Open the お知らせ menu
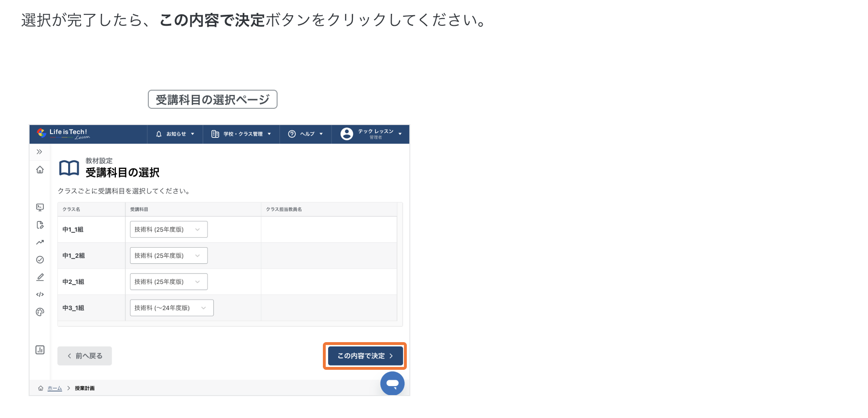 (x=175, y=134)
